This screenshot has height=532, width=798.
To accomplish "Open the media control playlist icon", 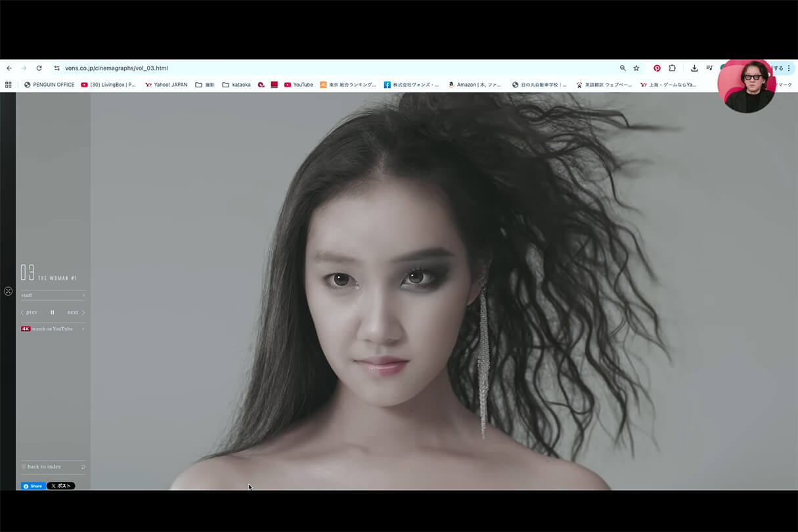I will (x=710, y=68).
